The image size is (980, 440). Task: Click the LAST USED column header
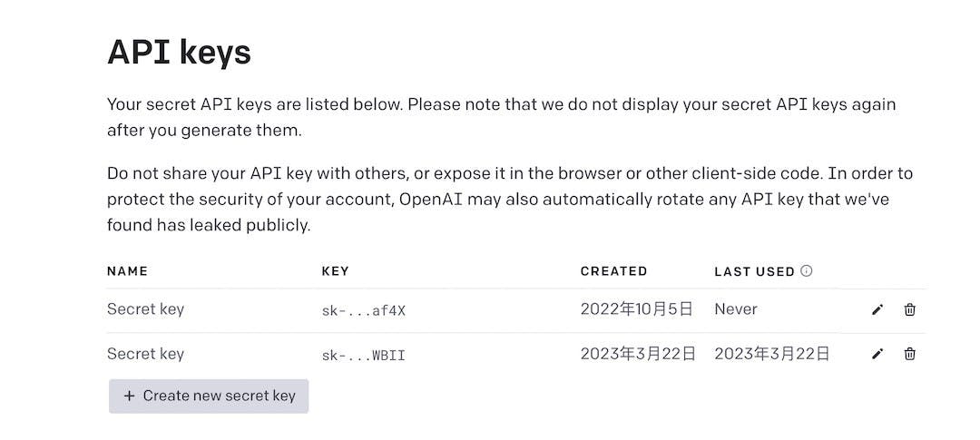(x=754, y=270)
